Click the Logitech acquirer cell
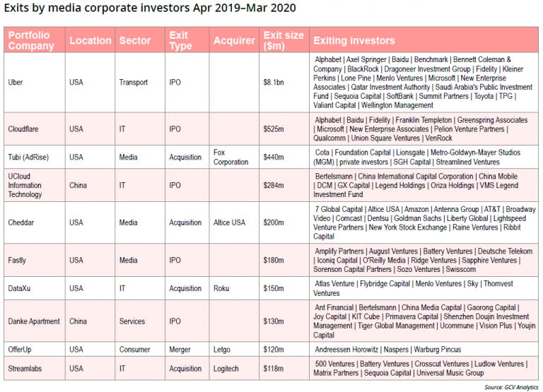The width and height of the screenshot is (543, 392). coord(227,368)
